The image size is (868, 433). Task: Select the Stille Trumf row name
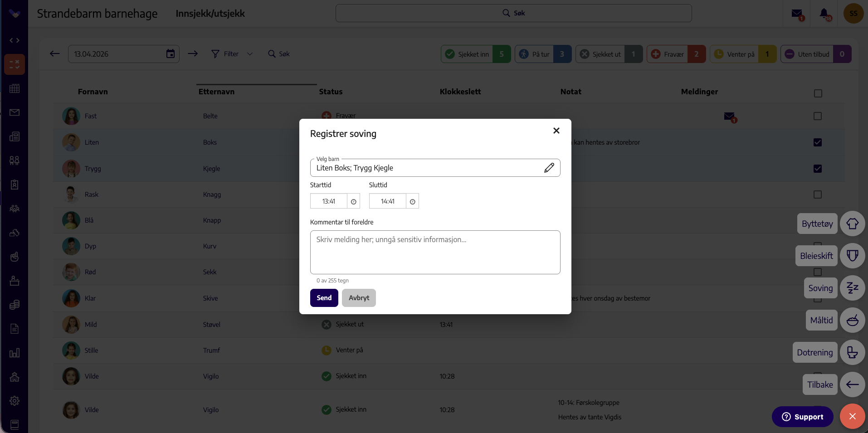pyautogui.click(x=91, y=350)
